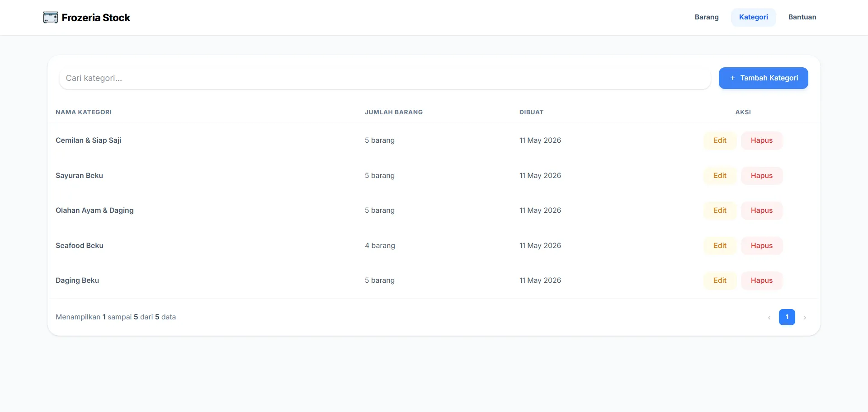The width and height of the screenshot is (868, 412).
Task: Go to the Barang menu
Action: [x=707, y=17]
